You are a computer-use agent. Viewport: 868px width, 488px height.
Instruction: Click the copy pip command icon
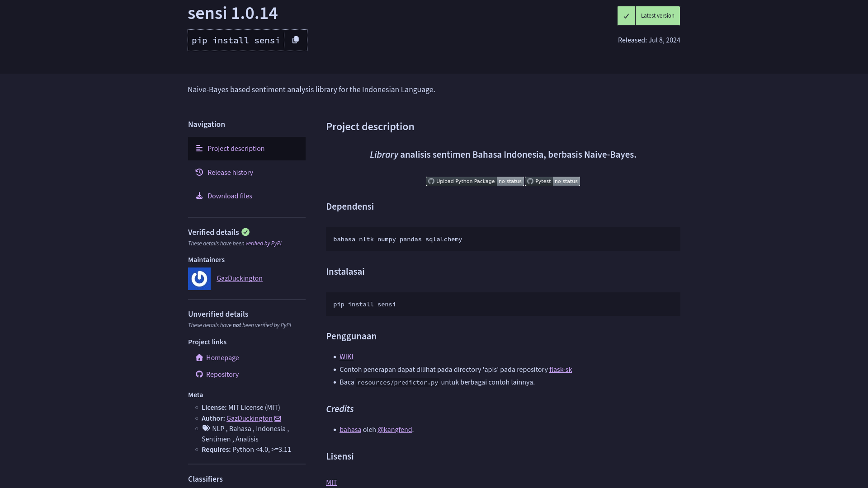pyautogui.click(x=296, y=40)
